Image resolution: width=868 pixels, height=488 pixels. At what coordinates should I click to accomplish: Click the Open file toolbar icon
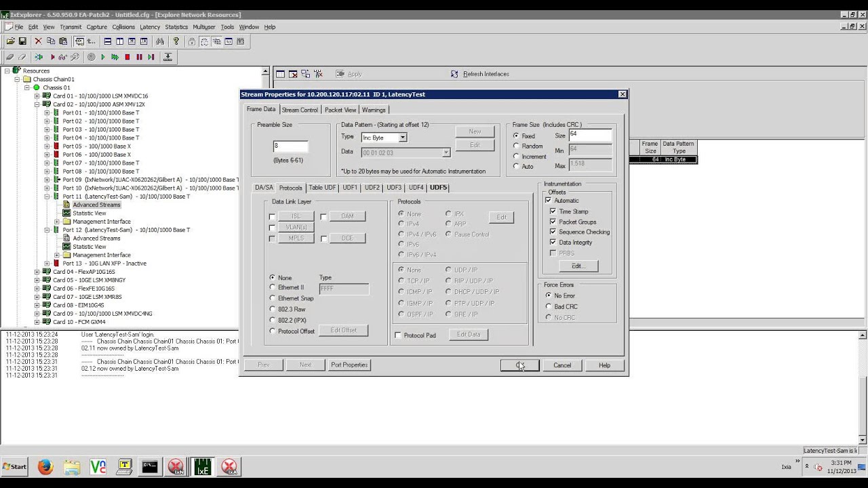(11, 41)
